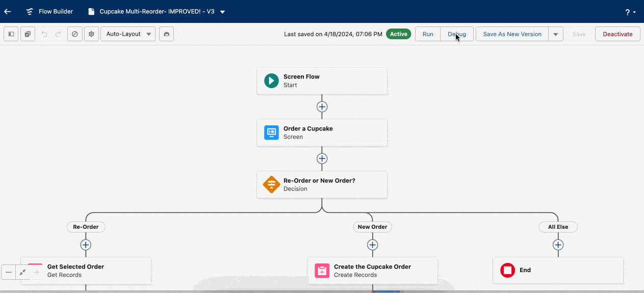Click the Deactivate button

(x=617, y=34)
